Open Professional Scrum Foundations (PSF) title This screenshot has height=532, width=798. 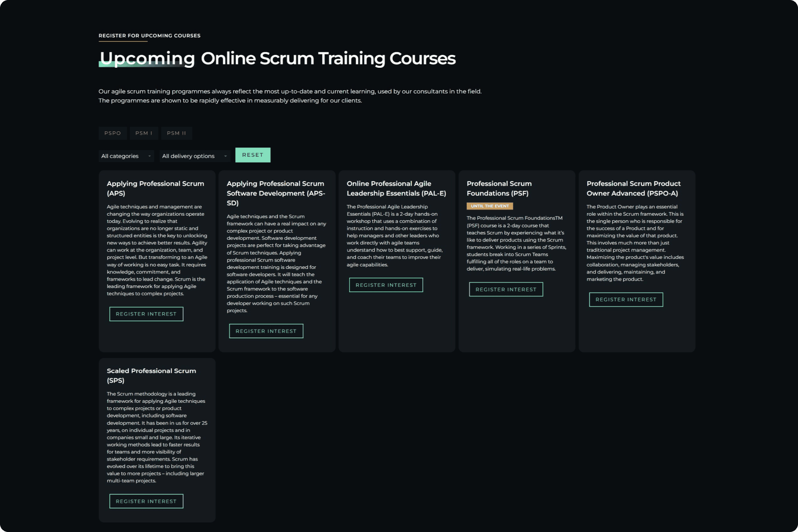tap(499, 188)
